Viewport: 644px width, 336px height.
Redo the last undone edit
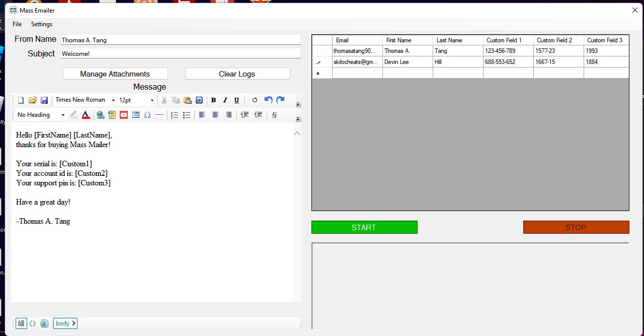click(280, 100)
